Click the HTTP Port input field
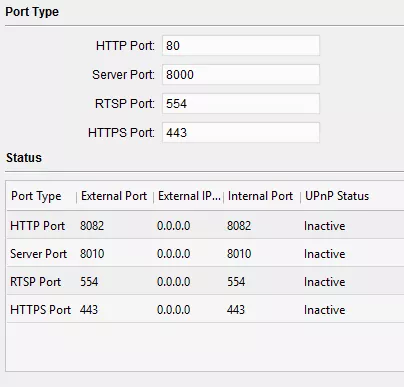 tap(241, 45)
